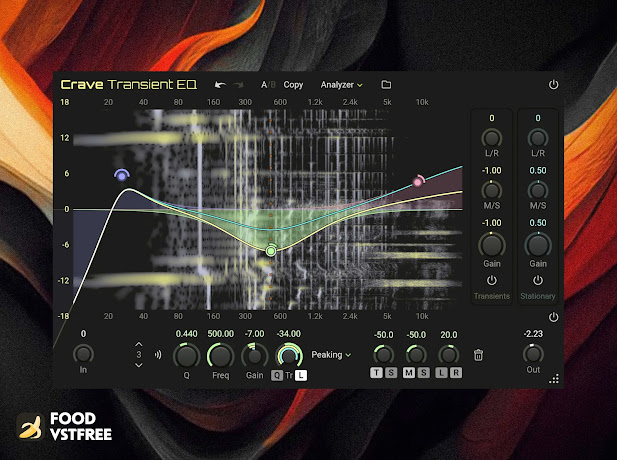Click the Transients Gain knob
Screen dimensions: 617x460
coord(491,246)
